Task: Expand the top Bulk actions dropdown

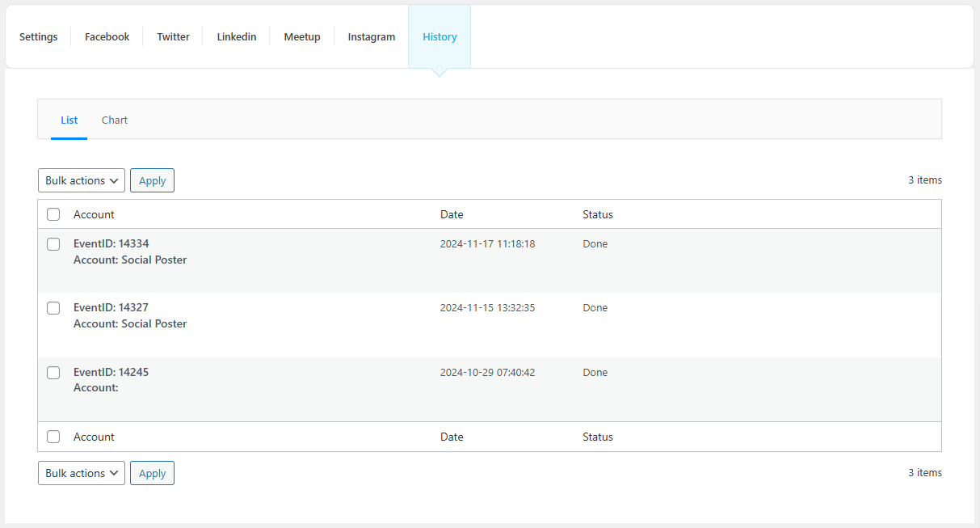Action: (82, 181)
